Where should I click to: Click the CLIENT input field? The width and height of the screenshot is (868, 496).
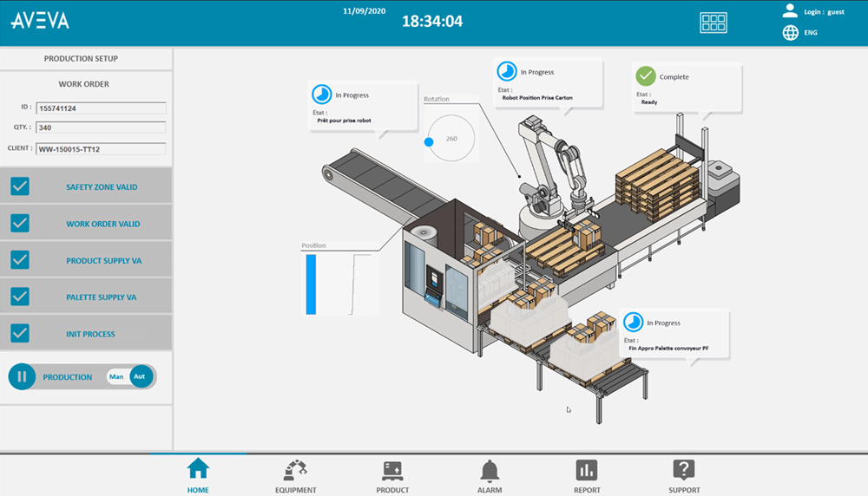[101, 149]
